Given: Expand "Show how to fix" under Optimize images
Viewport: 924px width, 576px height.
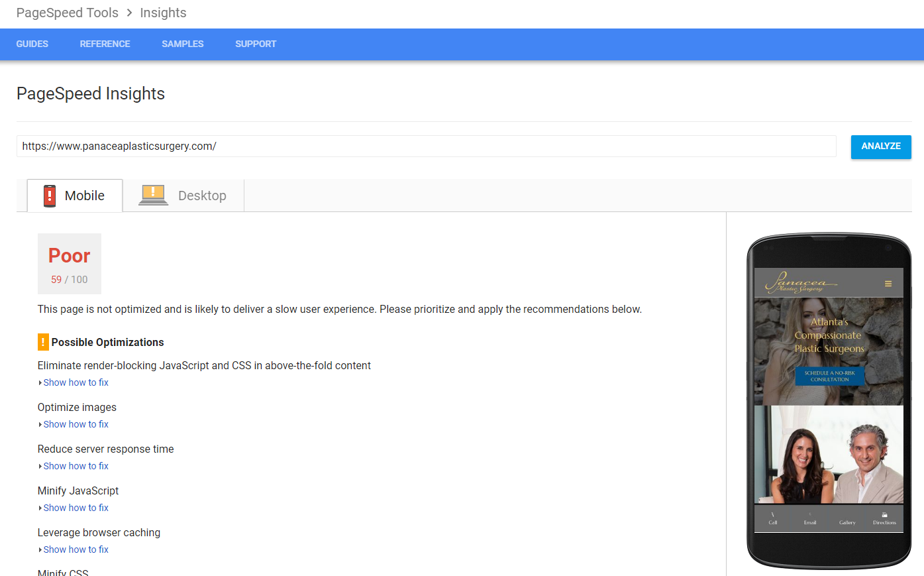Looking at the screenshot, I should pyautogui.click(x=76, y=424).
